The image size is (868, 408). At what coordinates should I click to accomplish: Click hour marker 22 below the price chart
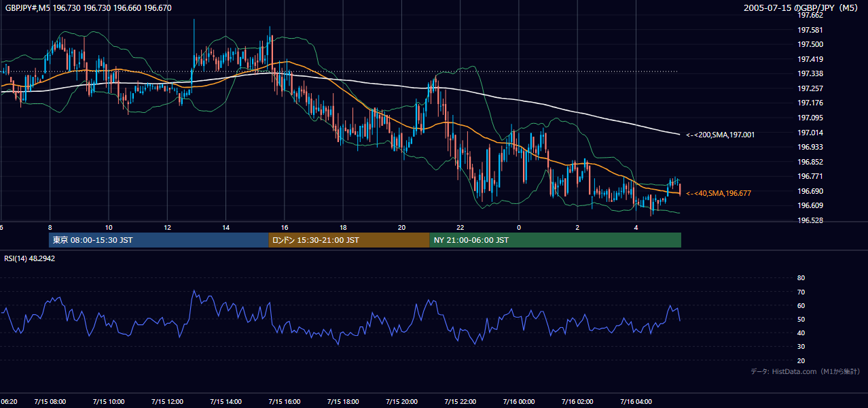pos(460,227)
